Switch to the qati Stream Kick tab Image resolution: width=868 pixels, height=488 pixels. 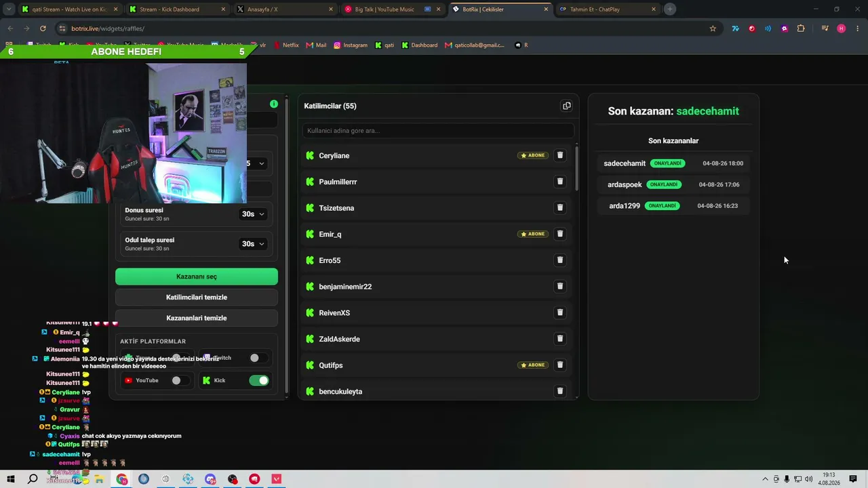coord(70,9)
